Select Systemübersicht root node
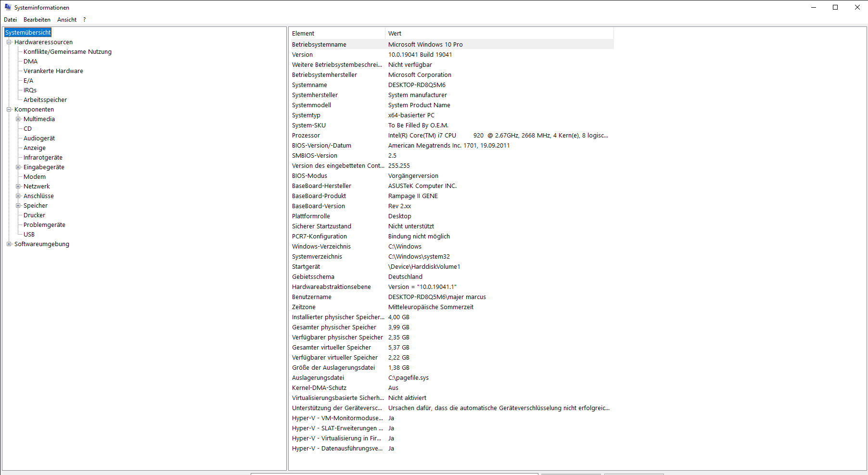868x475 pixels. [28, 32]
